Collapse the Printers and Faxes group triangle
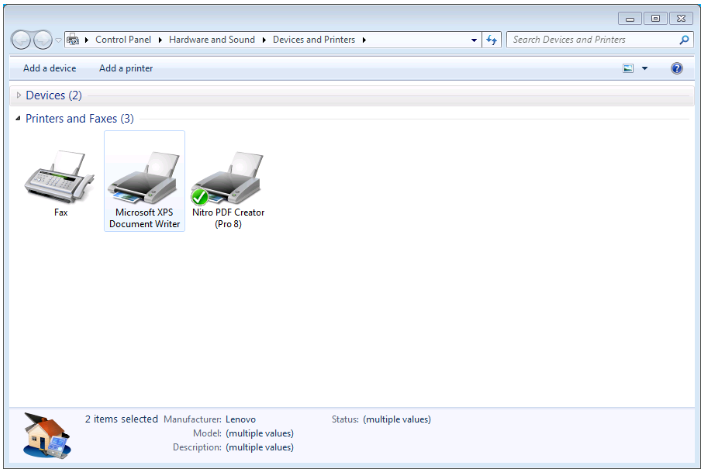The image size is (706, 472). [18, 118]
